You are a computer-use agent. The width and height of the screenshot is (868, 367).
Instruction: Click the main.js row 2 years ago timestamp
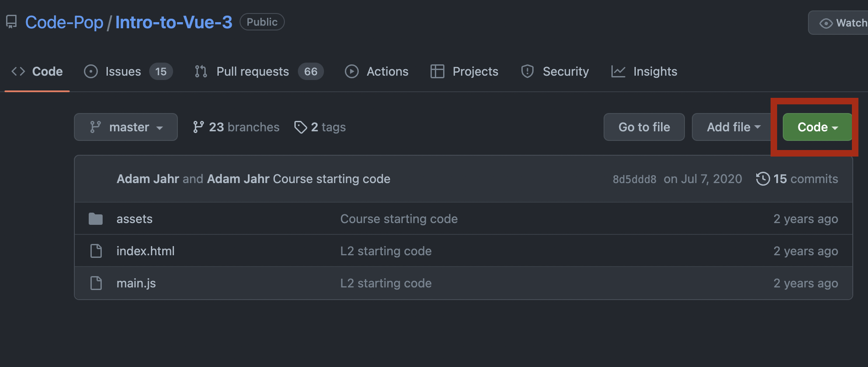805,283
